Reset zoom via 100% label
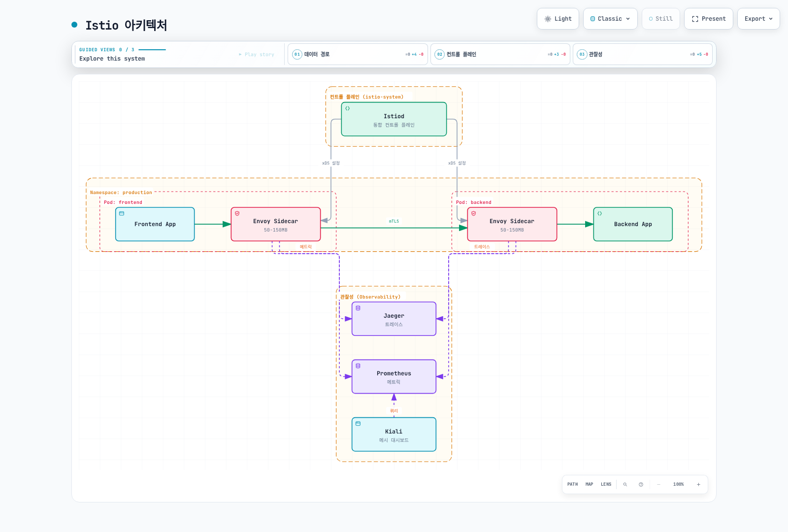 click(678, 484)
